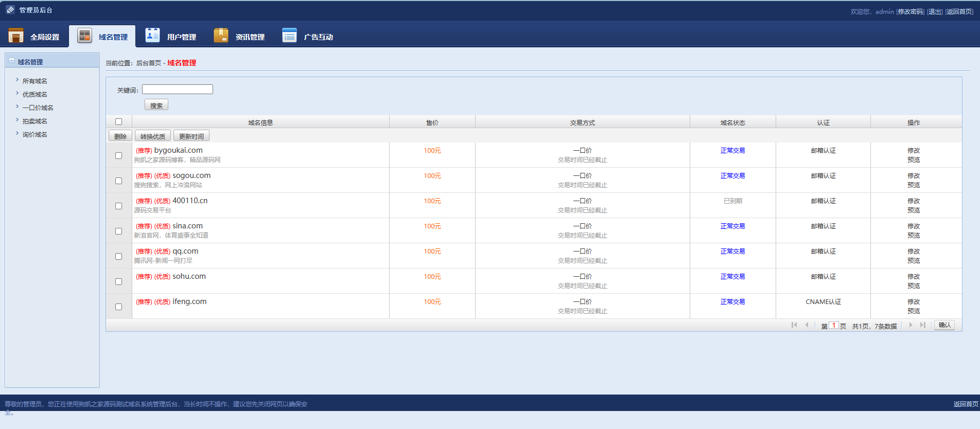Go to the first page arrow icon
The width and height of the screenshot is (980, 429).
[794, 325]
